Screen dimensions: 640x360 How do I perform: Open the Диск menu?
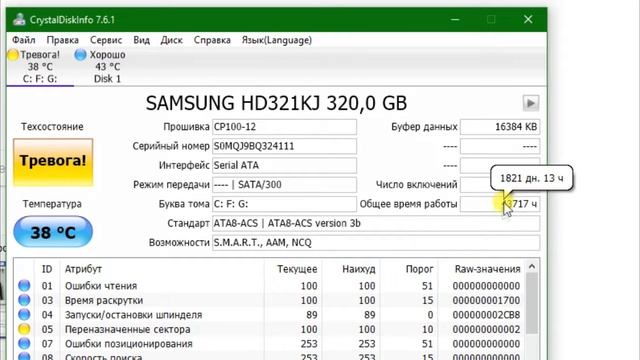point(171,40)
